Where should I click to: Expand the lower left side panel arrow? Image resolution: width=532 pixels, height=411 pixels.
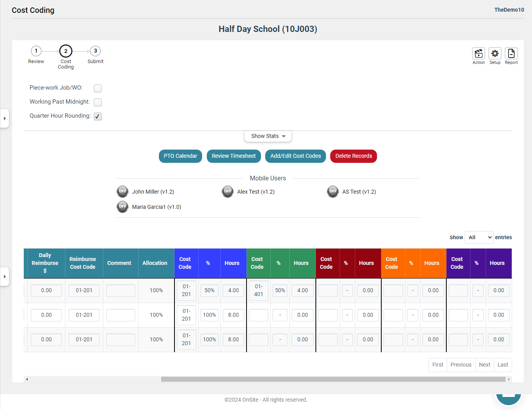[x=4, y=277]
